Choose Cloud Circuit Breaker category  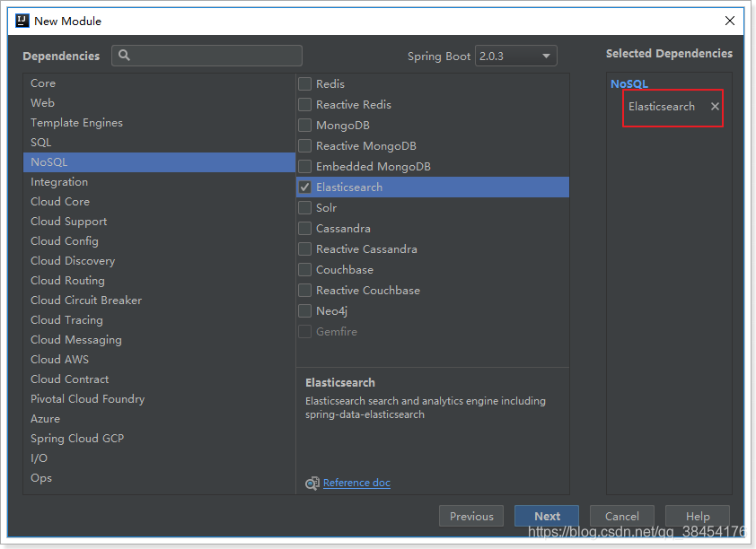point(159,301)
